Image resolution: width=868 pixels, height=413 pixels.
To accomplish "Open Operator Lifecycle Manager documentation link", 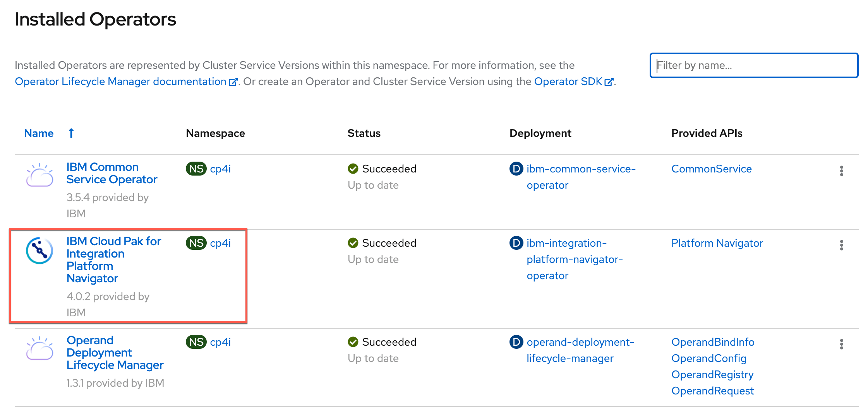I will [x=120, y=82].
